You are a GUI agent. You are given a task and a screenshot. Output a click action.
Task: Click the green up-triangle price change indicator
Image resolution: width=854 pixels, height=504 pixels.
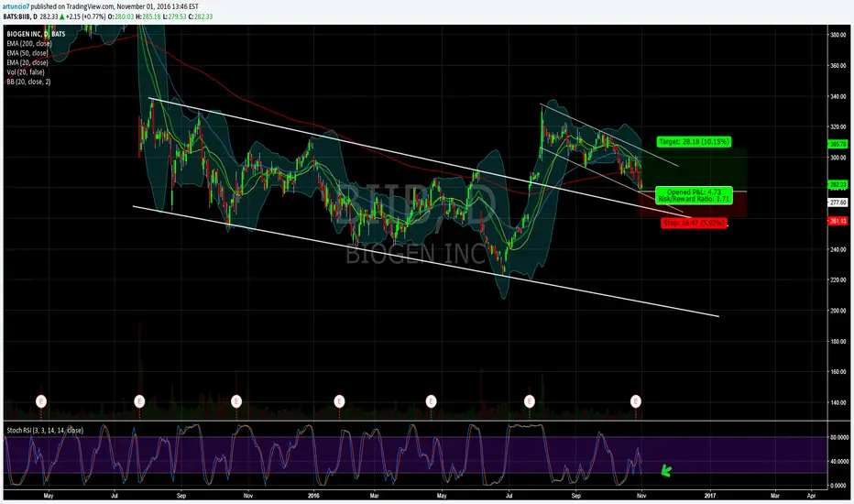tap(62, 16)
